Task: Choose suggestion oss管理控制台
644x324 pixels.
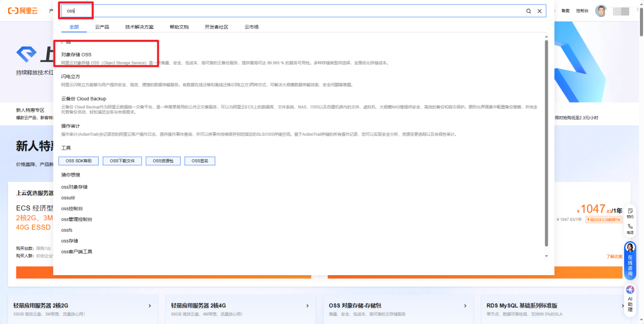Action: coord(77,219)
